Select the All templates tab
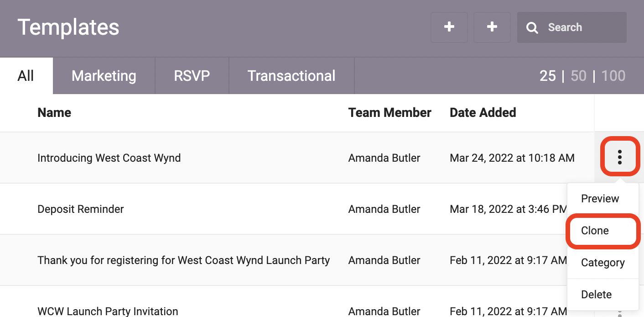644x317 pixels. click(26, 75)
